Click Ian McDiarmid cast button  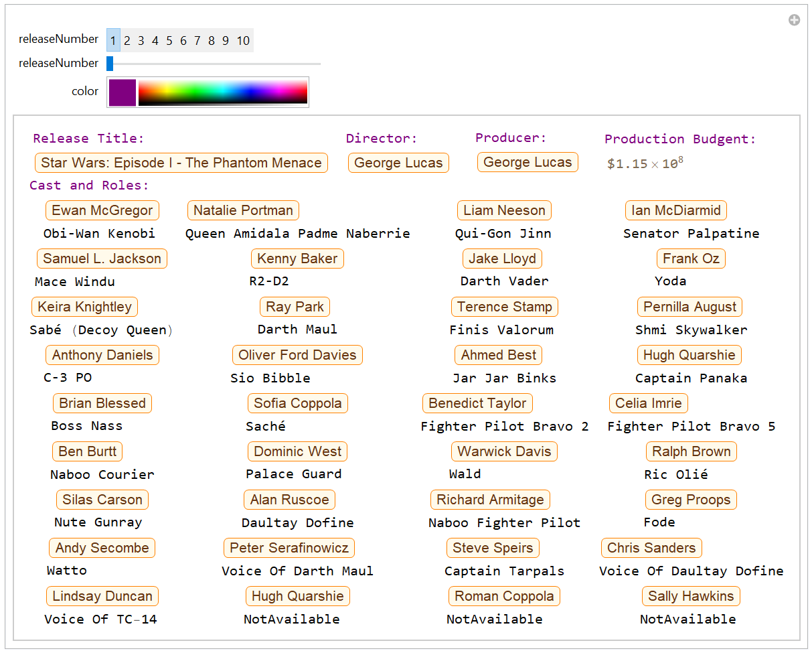(676, 210)
